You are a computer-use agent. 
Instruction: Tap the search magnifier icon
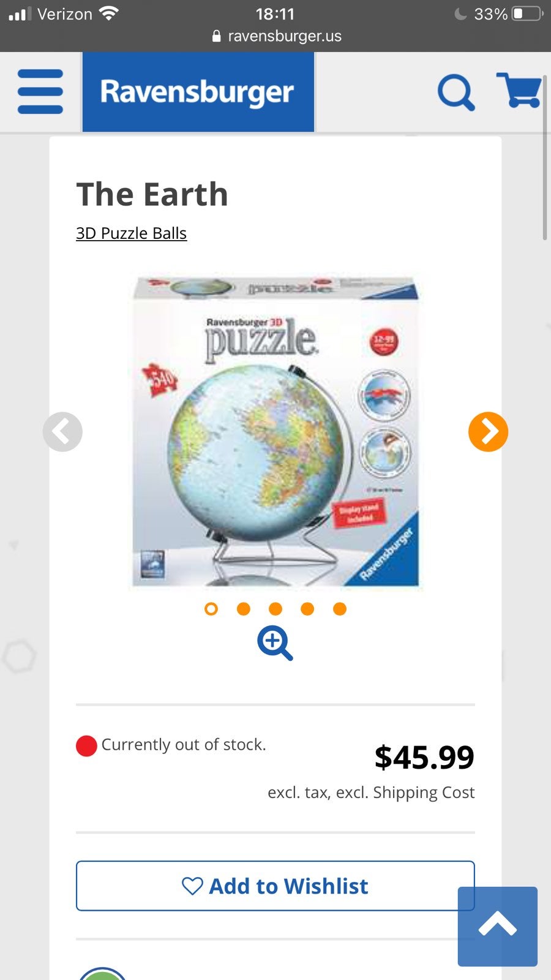456,92
